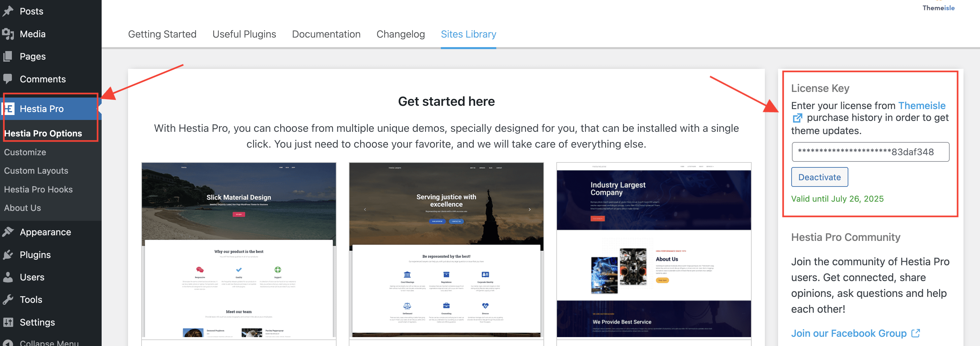980x346 pixels.
Task: Open Custom Layouts submenu item
Action: tap(36, 171)
